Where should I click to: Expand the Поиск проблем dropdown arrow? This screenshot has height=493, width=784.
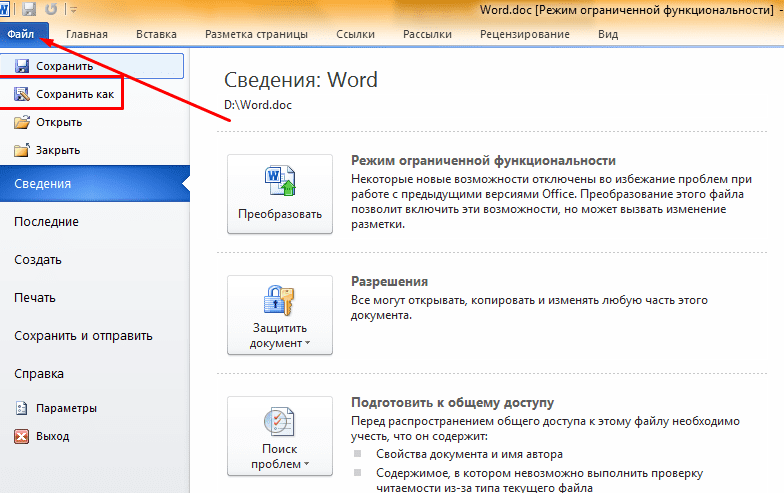click(306, 464)
